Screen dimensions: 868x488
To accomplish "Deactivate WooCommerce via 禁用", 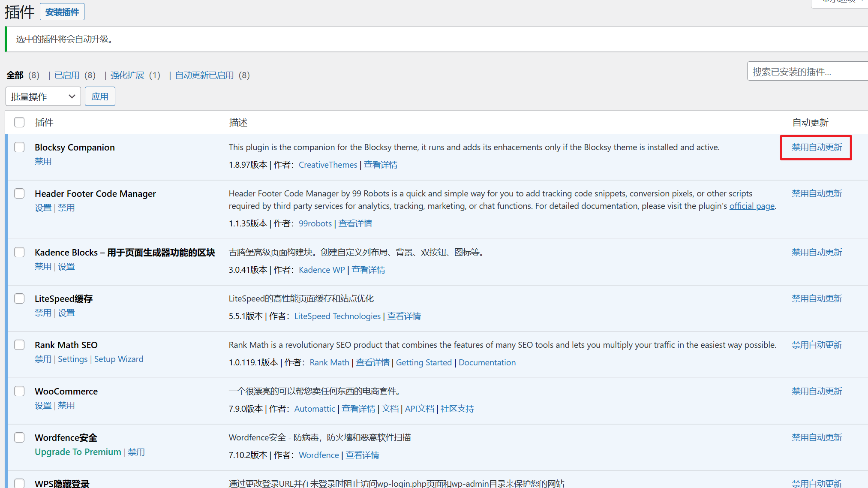I will coord(66,405).
